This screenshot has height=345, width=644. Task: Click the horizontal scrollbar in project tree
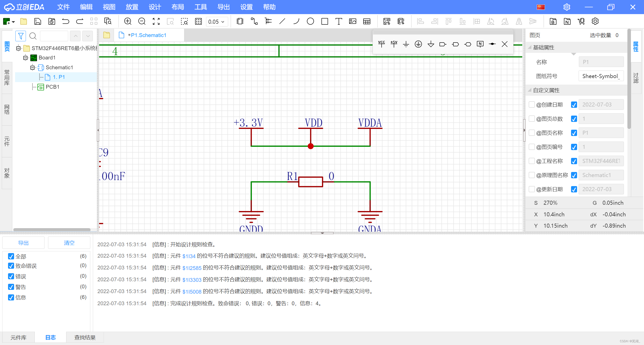pos(52,229)
